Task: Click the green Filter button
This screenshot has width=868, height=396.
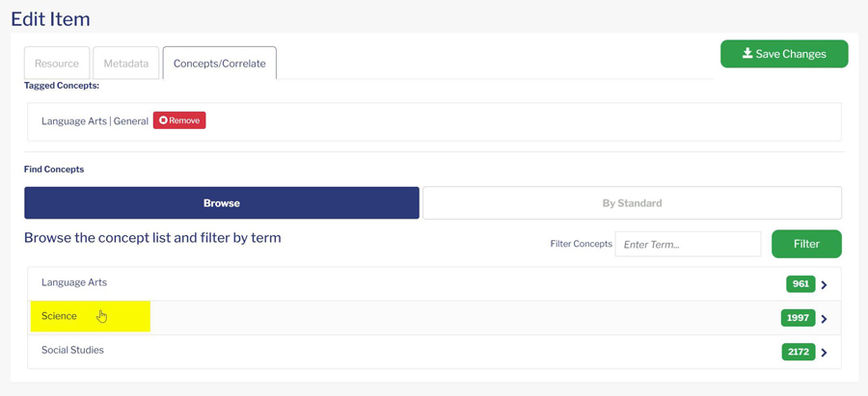Action: 806,244
